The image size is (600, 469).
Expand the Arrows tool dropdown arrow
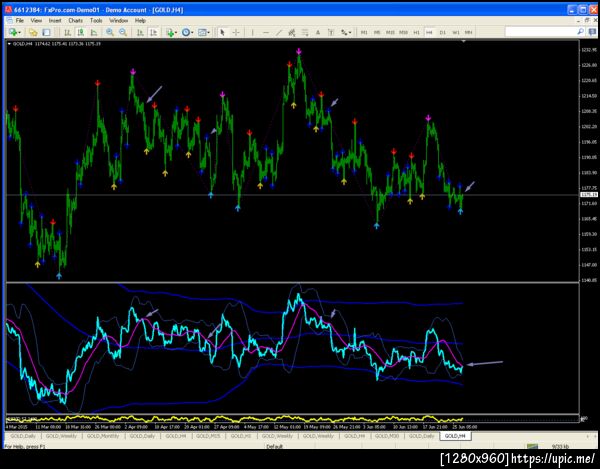click(350, 33)
